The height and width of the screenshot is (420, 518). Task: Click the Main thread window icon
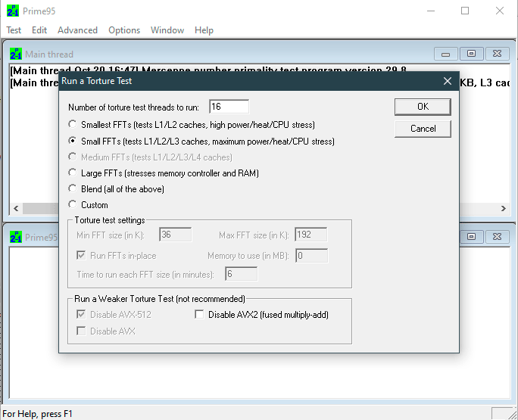[16, 54]
